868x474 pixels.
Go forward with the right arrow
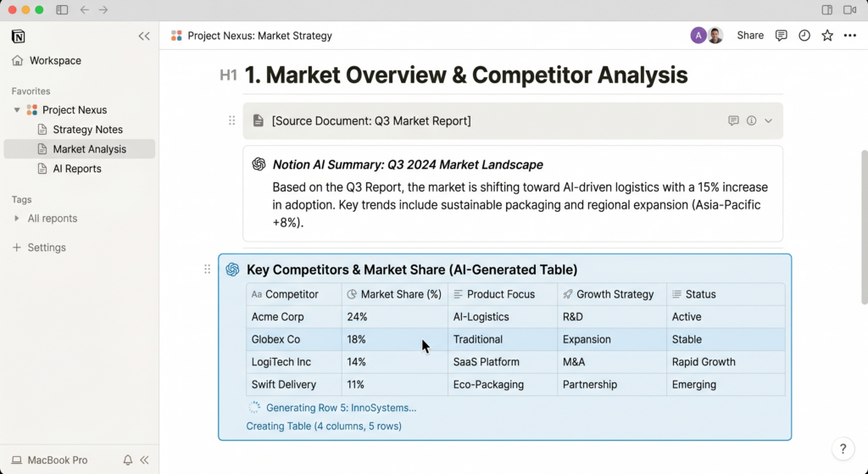click(103, 10)
